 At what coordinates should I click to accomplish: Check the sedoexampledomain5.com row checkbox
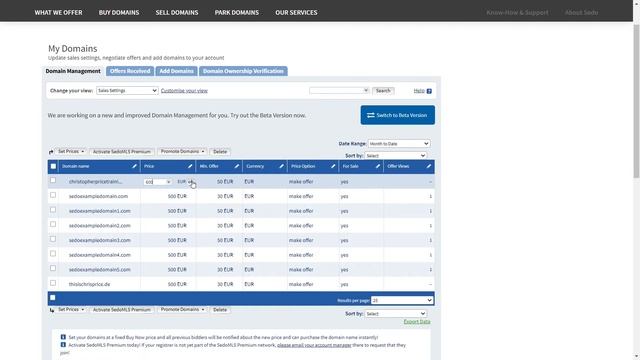(53, 268)
